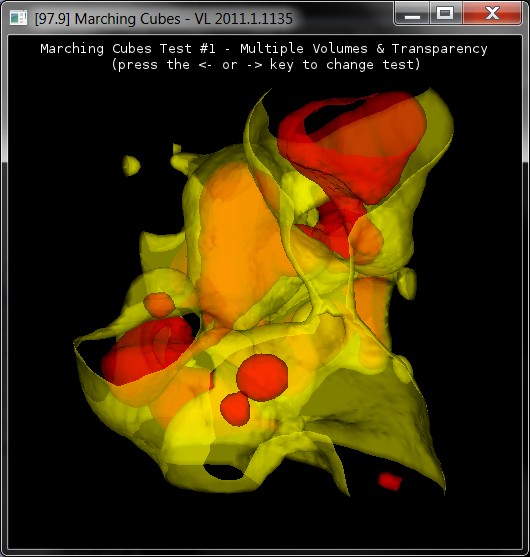530x557 pixels.
Task: Click the large orange central volume
Action: 242,245
